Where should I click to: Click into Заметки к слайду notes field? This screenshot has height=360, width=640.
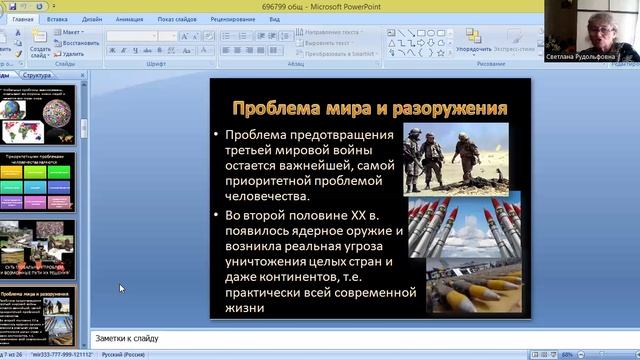point(365,338)
